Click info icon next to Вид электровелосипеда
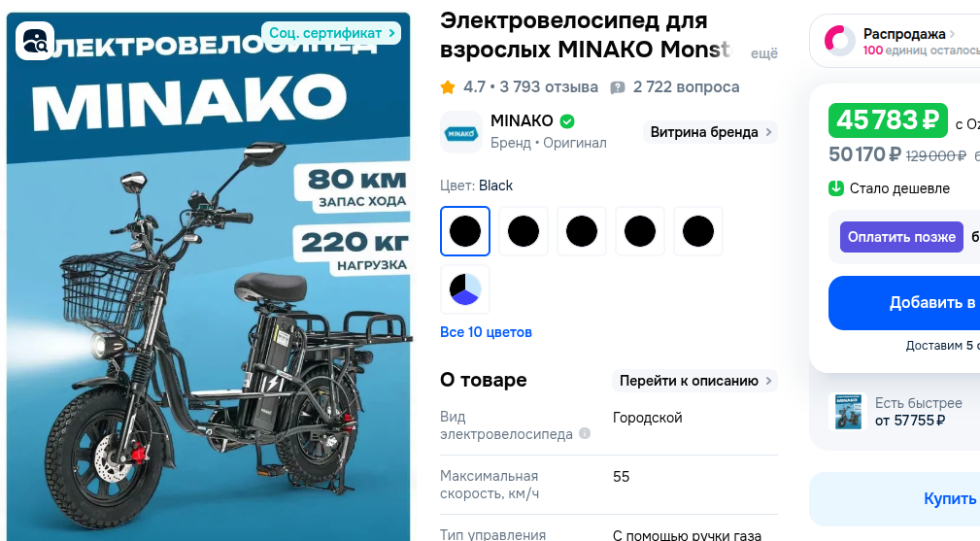This screenshot has width=980, height=541. (x=585, y=433)
